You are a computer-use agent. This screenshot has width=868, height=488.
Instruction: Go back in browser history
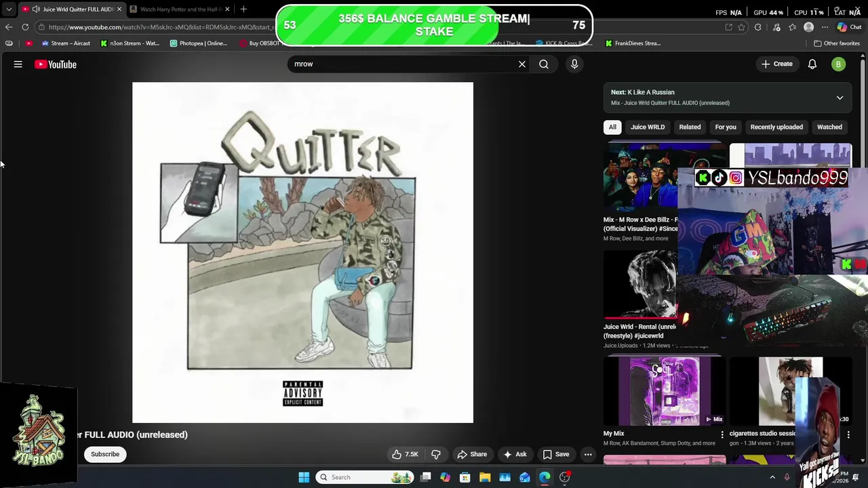pos(8,27)
